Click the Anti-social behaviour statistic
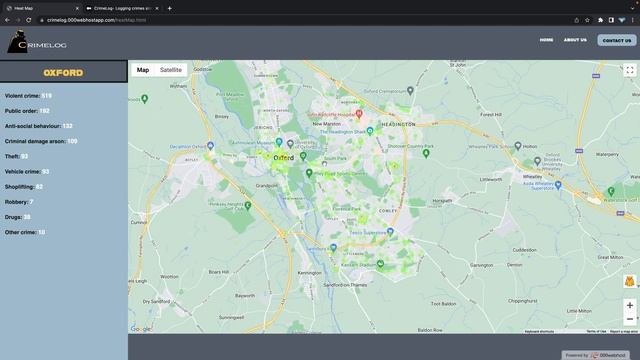Screen dimensions: 640x360 (x=38, y=126)
